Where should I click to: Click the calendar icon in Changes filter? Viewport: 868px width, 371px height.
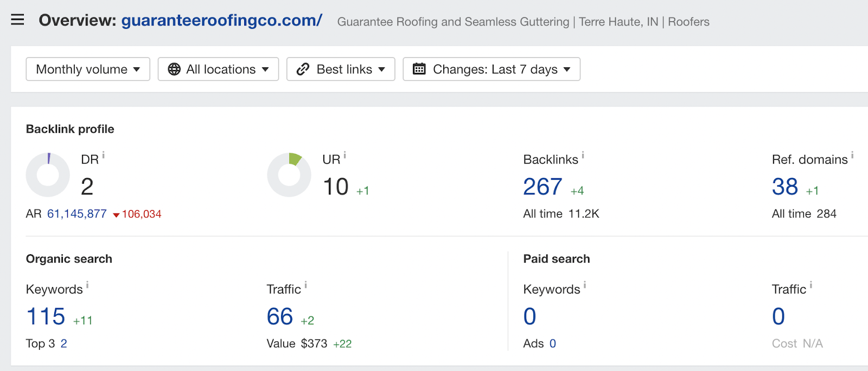point(419,69)
